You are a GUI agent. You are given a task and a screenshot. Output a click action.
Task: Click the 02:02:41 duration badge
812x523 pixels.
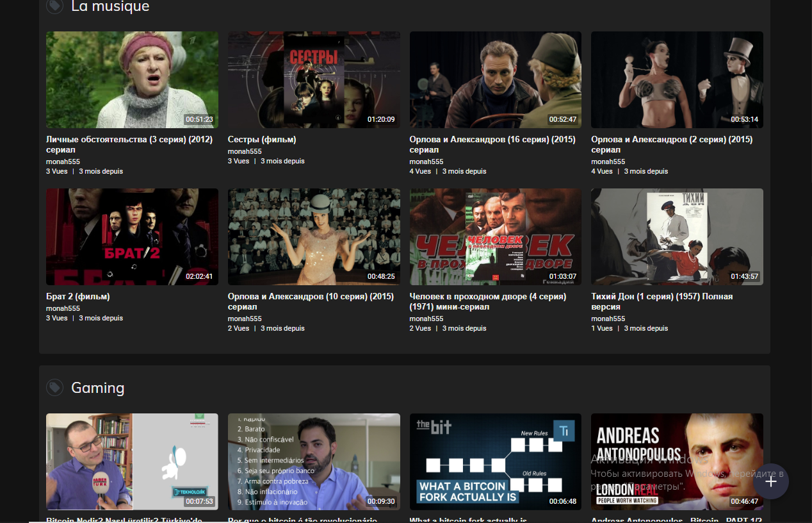(199, 276)
